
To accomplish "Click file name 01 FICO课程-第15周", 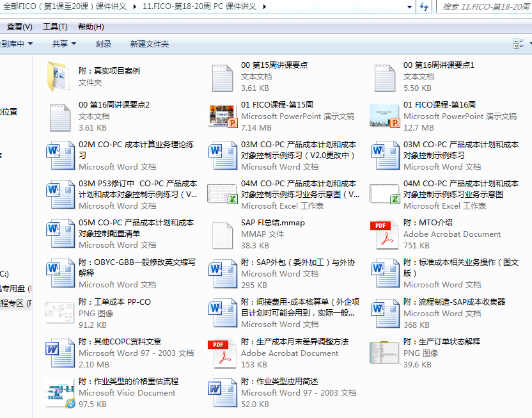I will click(278, 104).
